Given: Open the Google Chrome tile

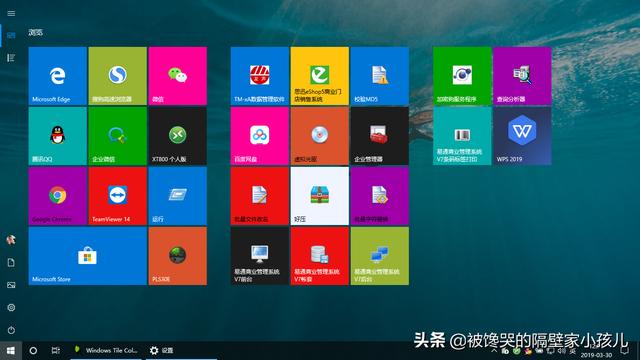Looking at the screenshot, I should click(58, 196).
